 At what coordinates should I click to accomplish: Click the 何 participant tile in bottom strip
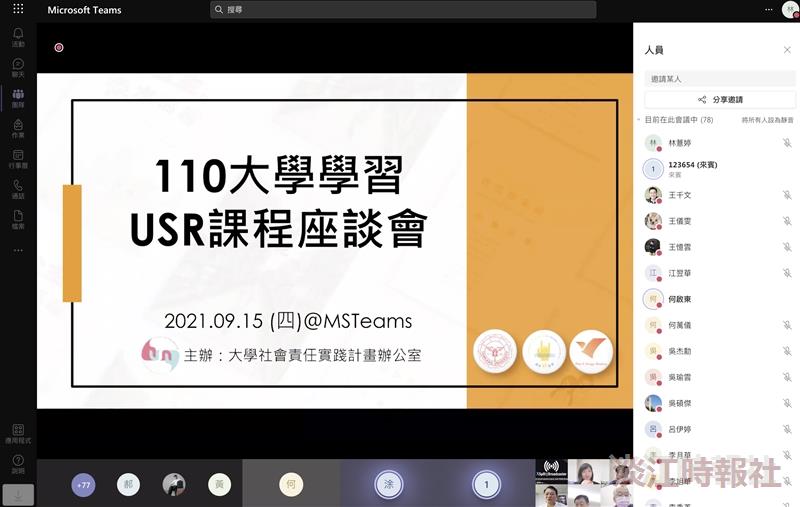(291, 484)
